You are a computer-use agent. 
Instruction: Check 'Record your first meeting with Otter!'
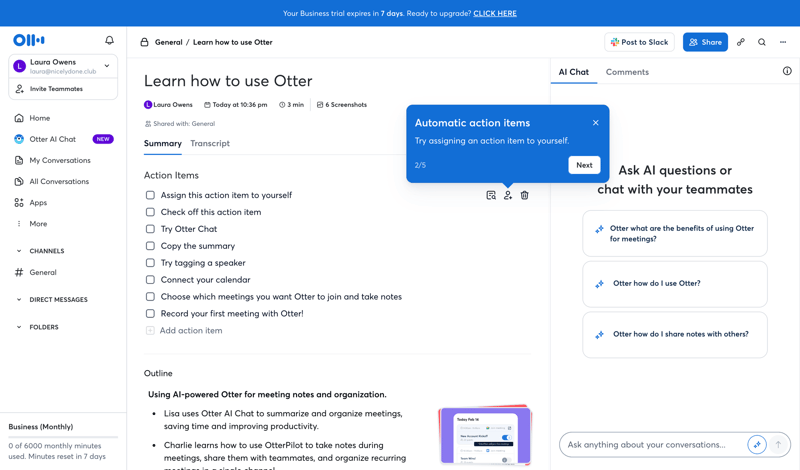coord(150,313)
